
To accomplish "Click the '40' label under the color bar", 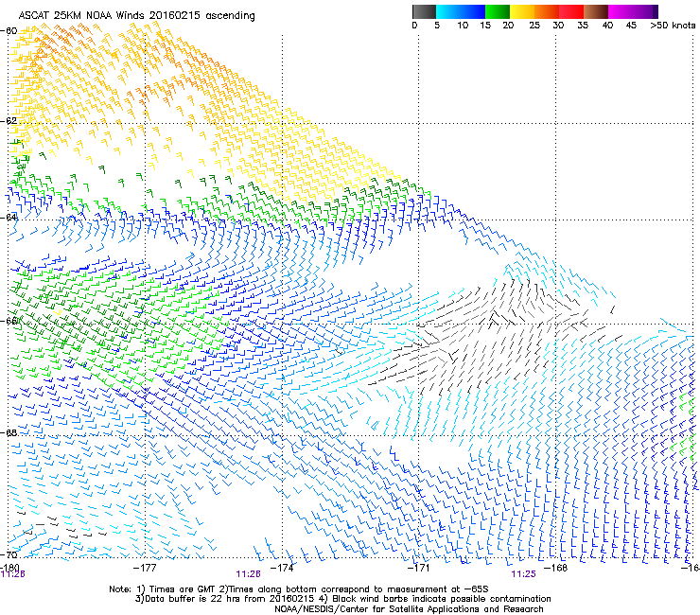I will click(607, 26).
